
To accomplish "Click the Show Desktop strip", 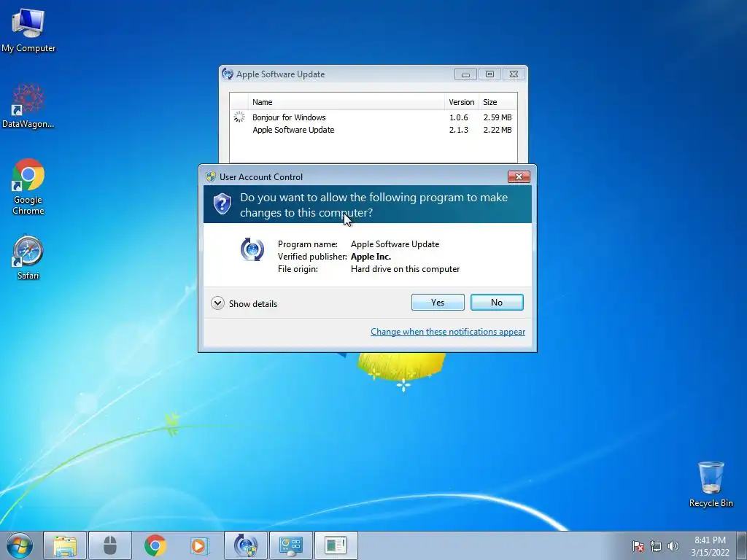I will click(x=742, y=545).
